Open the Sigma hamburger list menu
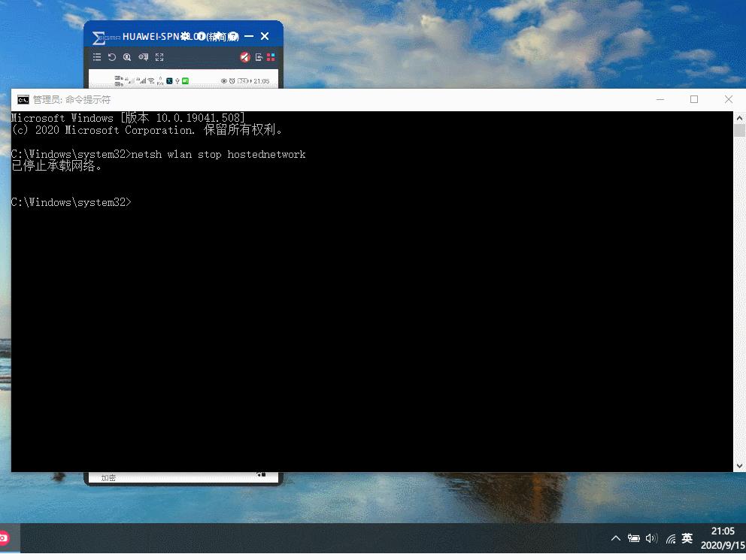Screen dimensions: 746x560 pyautogui.click(x=97, y=57)
